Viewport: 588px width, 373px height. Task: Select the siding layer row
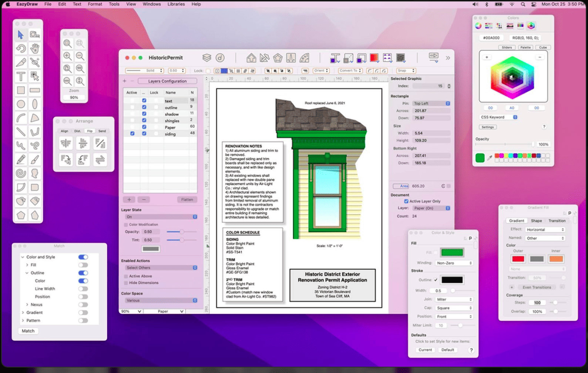tap(161, 134)
